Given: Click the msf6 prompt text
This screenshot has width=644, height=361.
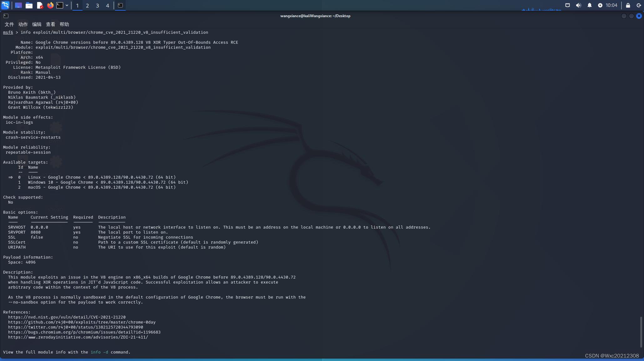Looking at the screenshot, I should [x=8, y=32].
